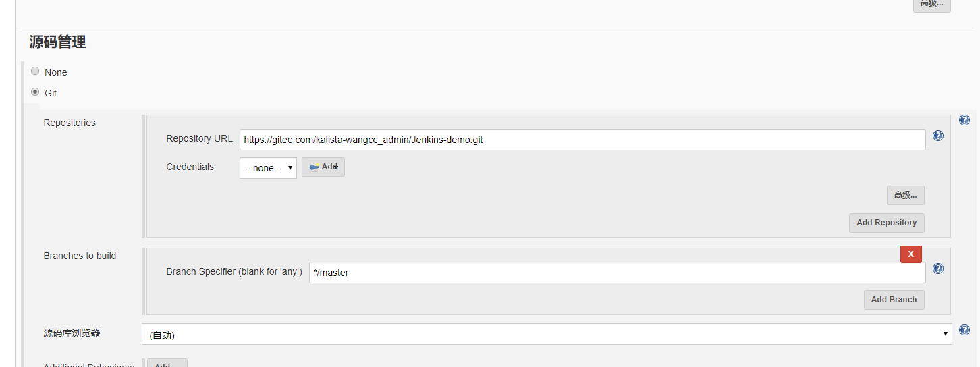Viewport: 980px width, 367px height.
Task: Open the Credentials '- none -' dropdown
Action: click(268, 168)
